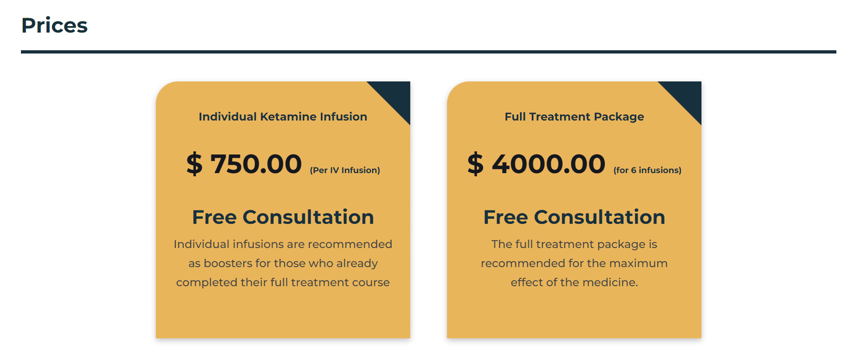Click the $ 750.00 price text
The height and width of the screenshot is (349, 868).
click(244, 164)
